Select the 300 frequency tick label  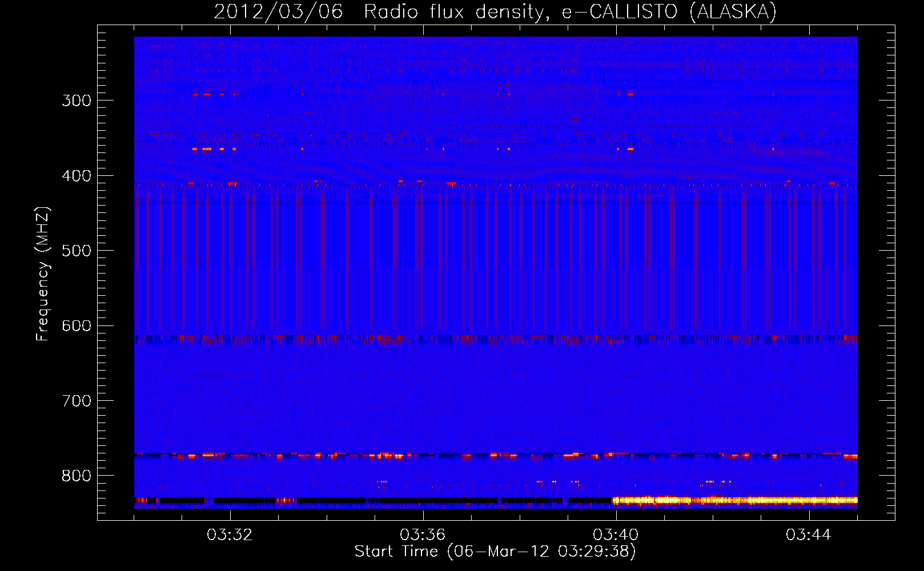pyautogui.click(x=77, y=100)
